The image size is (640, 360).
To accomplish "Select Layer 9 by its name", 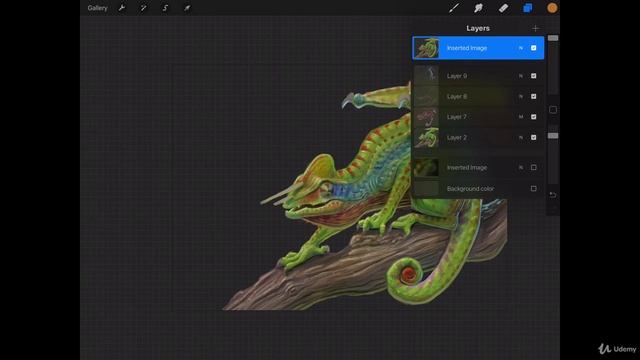I will pyautogui.click(x=457, y=76).
